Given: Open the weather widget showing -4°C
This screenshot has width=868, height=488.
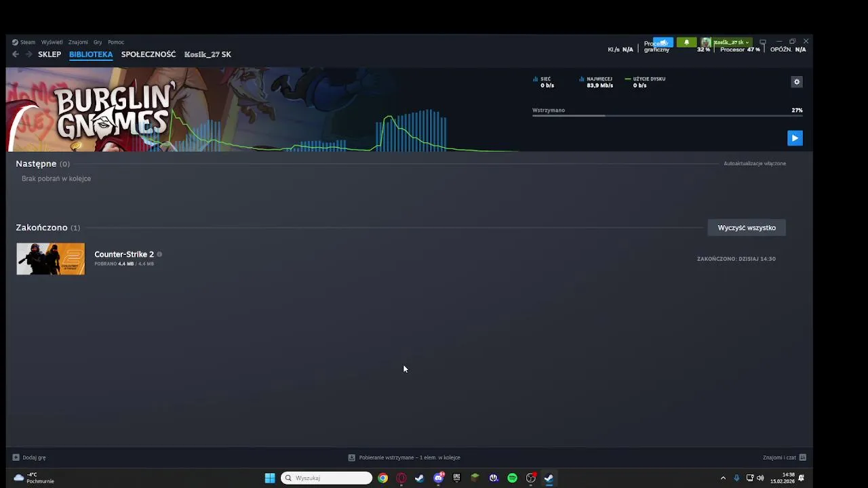Looking at the screenshot, I should [34, 478].
